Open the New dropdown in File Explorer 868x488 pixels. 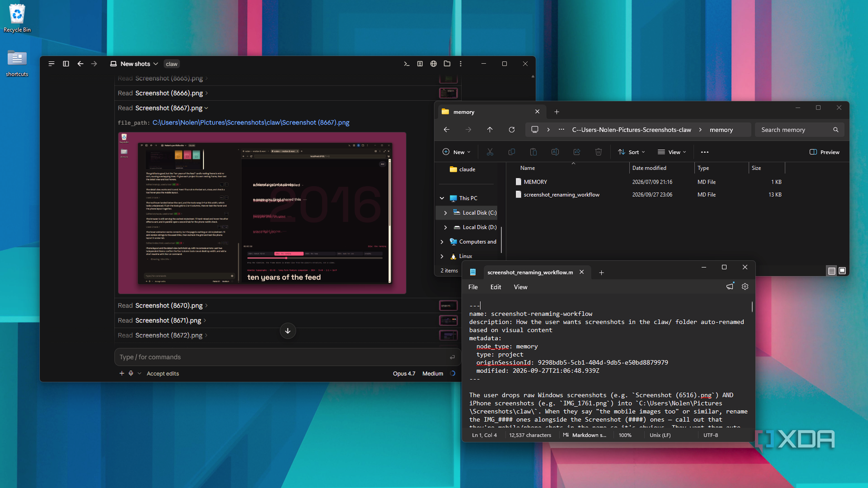coord(457,152)
